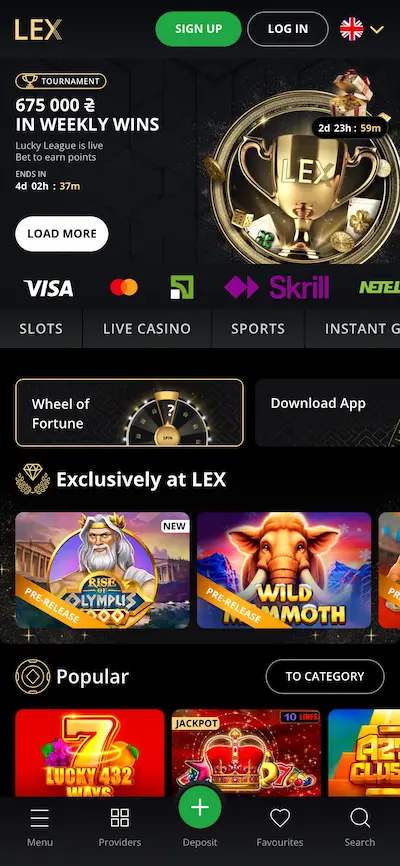
Task: Click the LOAD MORE button
Action: point(62,234)
